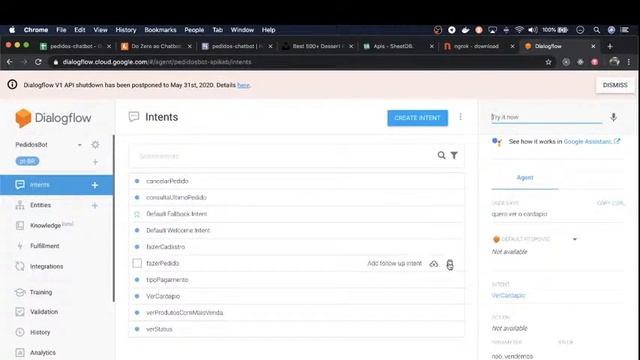The width and height of the screenshot is (640, 360).
Task: Open Intents more options menu
Action: point(460,117)
